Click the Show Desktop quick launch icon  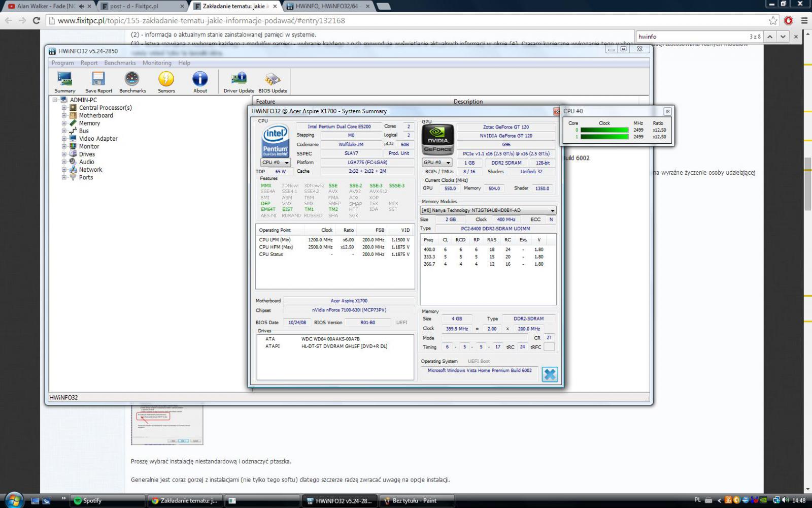point(35,501)
